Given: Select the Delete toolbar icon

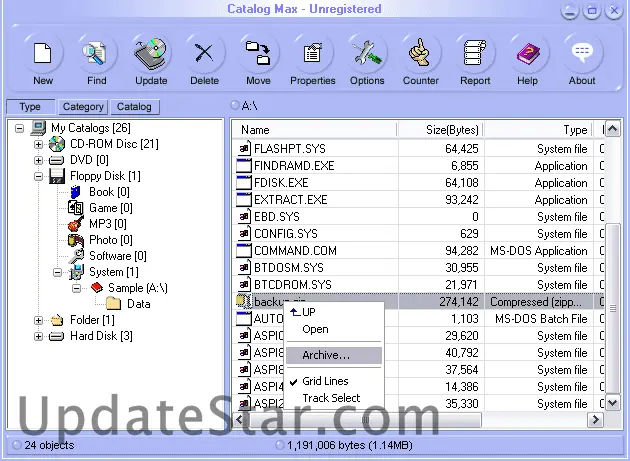Looking at the screenshot, I should point(204,54).
